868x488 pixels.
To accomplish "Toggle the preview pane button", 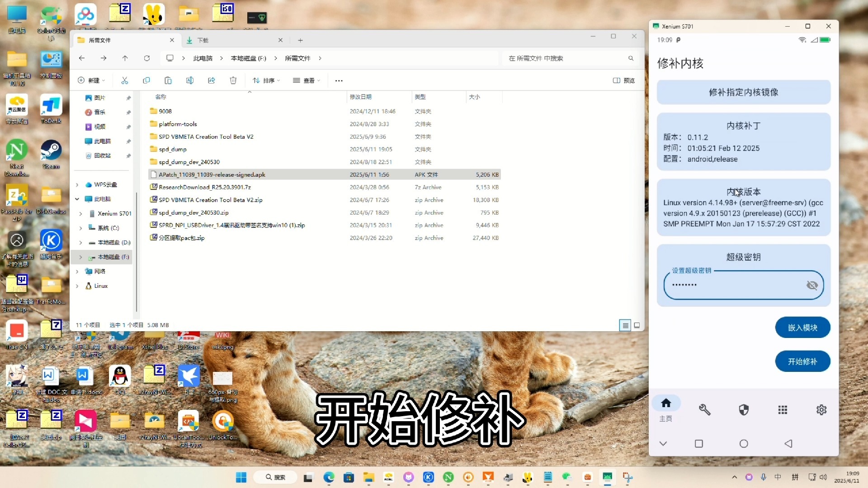I will coord(624,80).
